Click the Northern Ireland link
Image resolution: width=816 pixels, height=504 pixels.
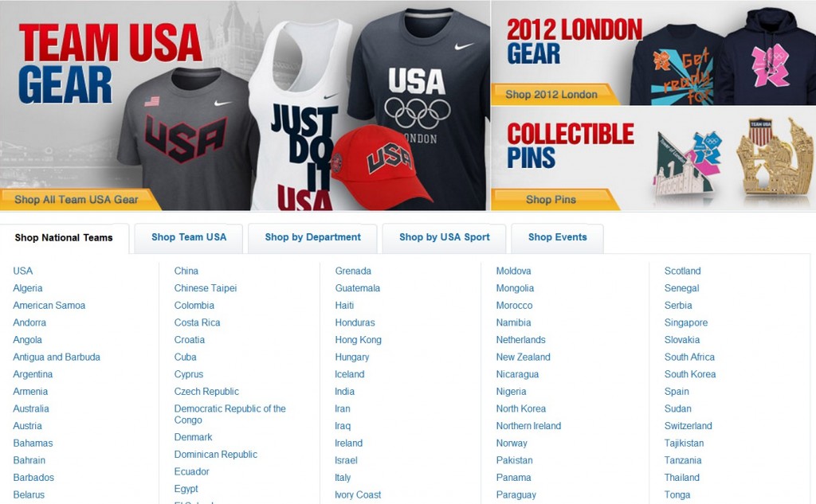(529, 426)
